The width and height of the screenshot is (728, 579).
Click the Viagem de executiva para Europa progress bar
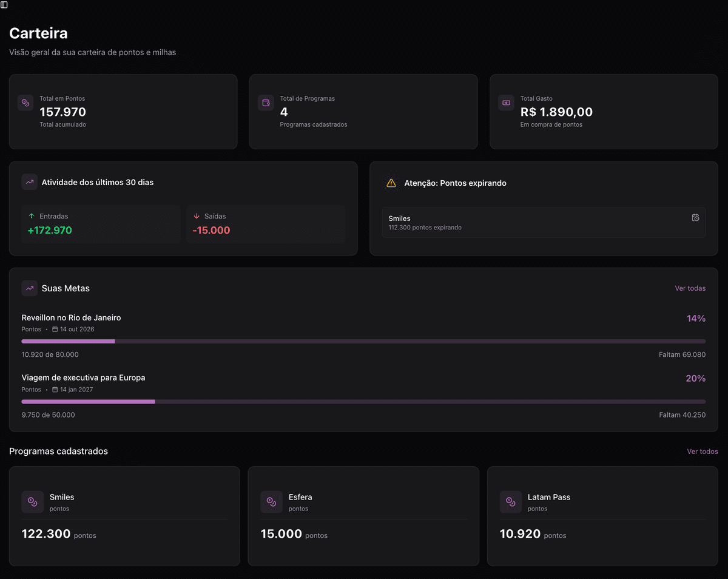coord(364,401)
